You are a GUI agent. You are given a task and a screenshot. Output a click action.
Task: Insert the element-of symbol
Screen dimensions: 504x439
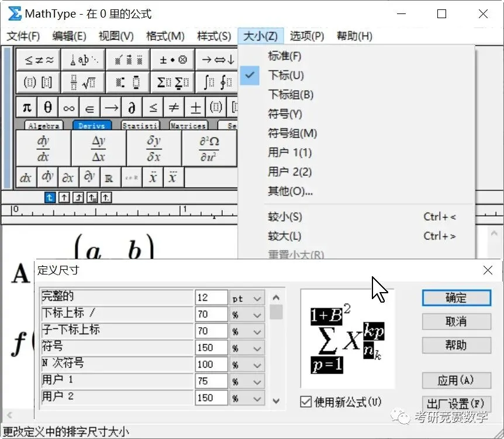coord(89,107)
